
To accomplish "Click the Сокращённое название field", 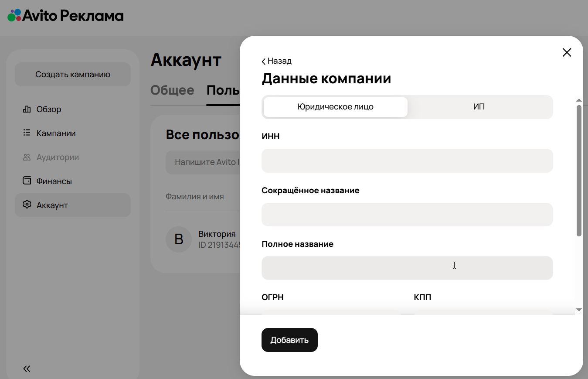I will 407,215.
